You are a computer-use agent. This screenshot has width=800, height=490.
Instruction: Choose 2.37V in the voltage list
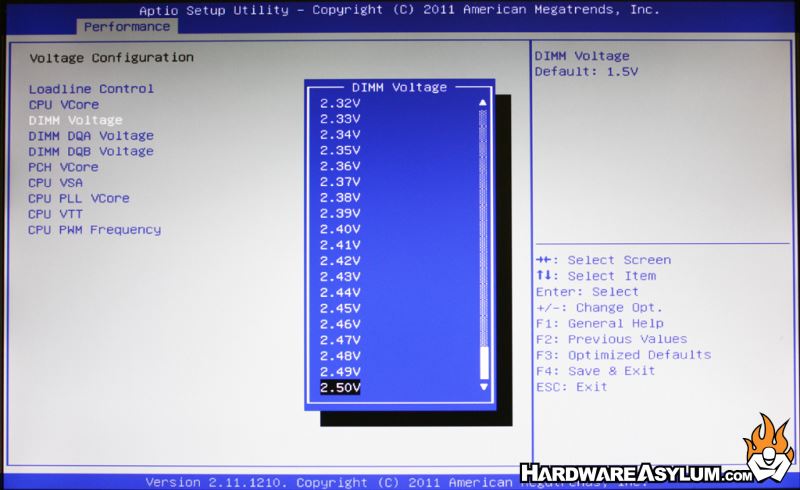tap(340, 182)
